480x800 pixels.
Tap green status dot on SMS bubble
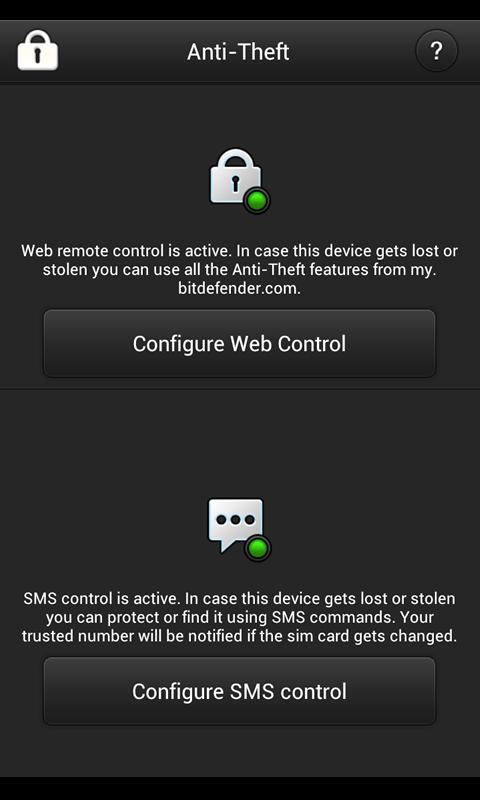click(x=258, y=548)
